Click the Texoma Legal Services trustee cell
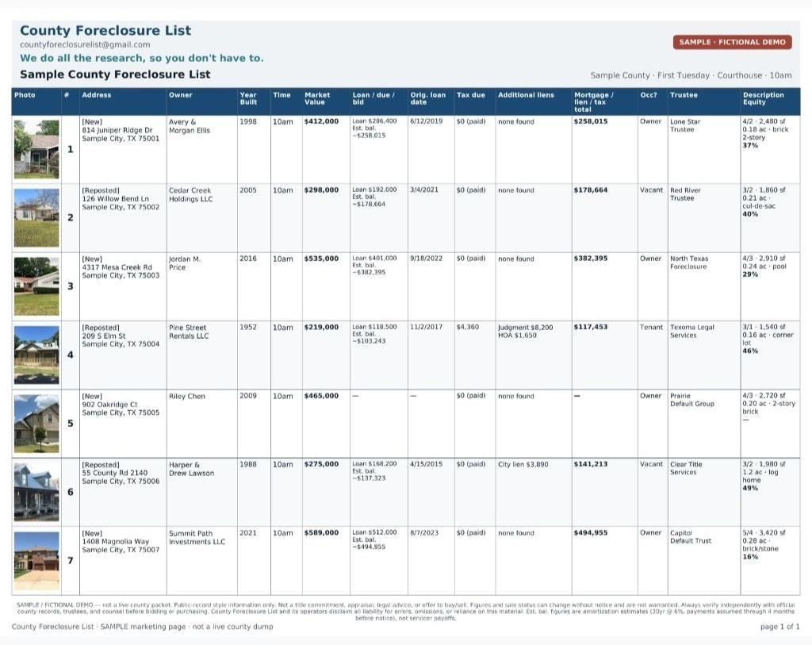Viewport: 812px width, 645px height. coord(691,331)
